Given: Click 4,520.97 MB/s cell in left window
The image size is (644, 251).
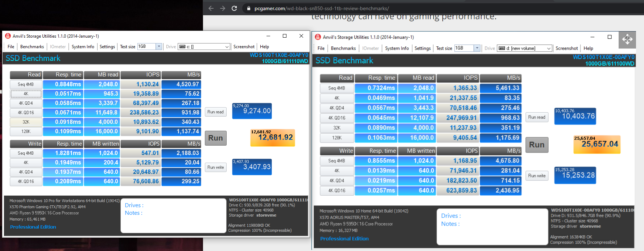Looking at the screenshot, I should click(181, 84).
